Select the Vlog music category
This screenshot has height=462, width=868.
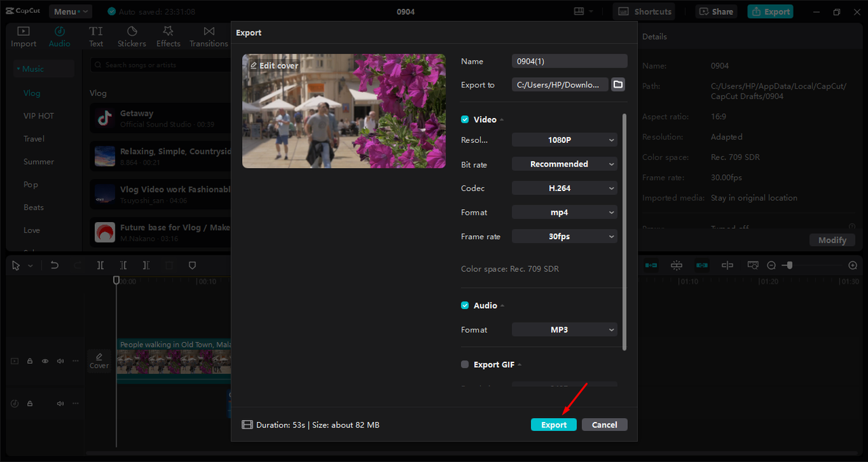tap(32, 93)
